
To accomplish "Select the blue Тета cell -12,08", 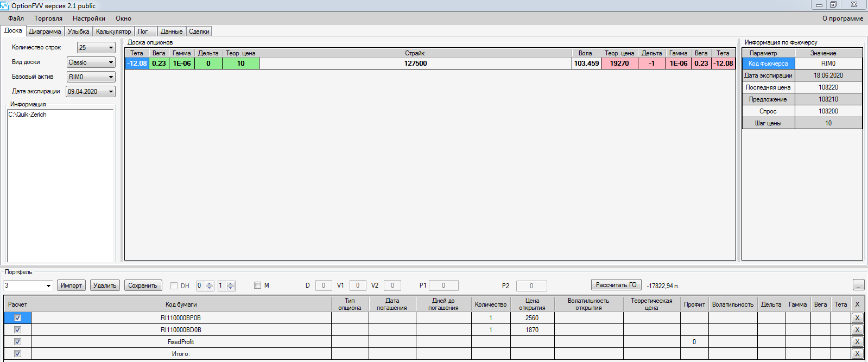I will (137, 63).
